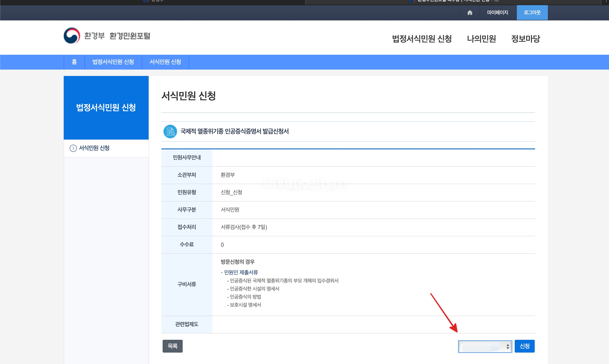
Task: Click 홈 in the breadcrumb bar
Action: 74,62
